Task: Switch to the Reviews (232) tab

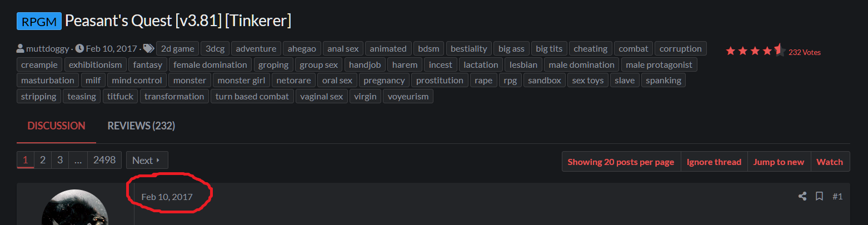Action: click(x=141, y=126)
